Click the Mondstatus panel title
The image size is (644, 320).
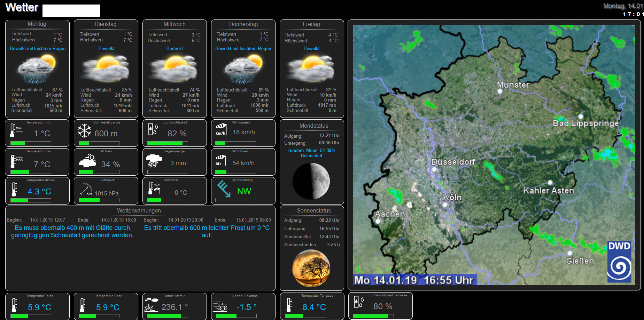coord(314,126)
